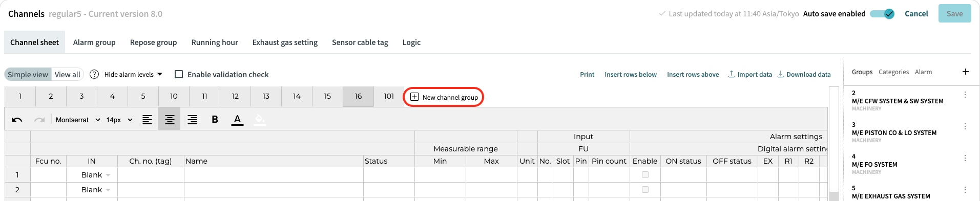980x201 pixels.
Task: Select channel group tab 13
Action: pyautogui.click(x=266, y=96)
